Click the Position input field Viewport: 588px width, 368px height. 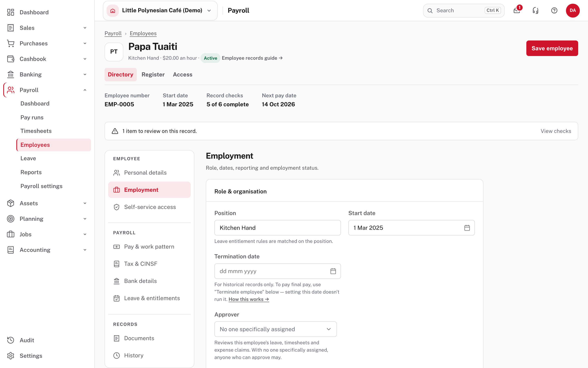277,228
